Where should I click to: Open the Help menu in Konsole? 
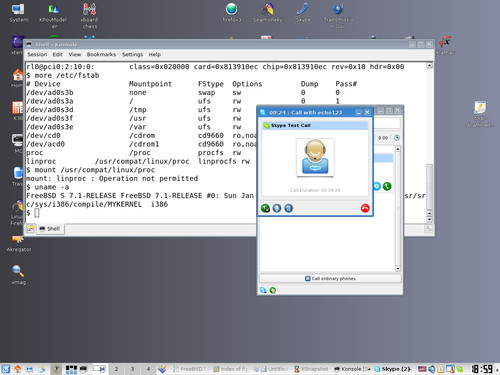pos(155,54)
